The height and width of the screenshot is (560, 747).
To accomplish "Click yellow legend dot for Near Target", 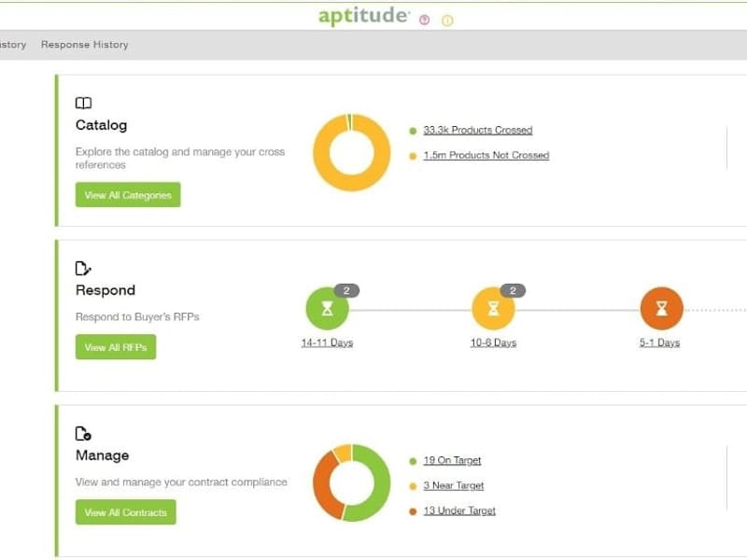I will click(413, 486).
